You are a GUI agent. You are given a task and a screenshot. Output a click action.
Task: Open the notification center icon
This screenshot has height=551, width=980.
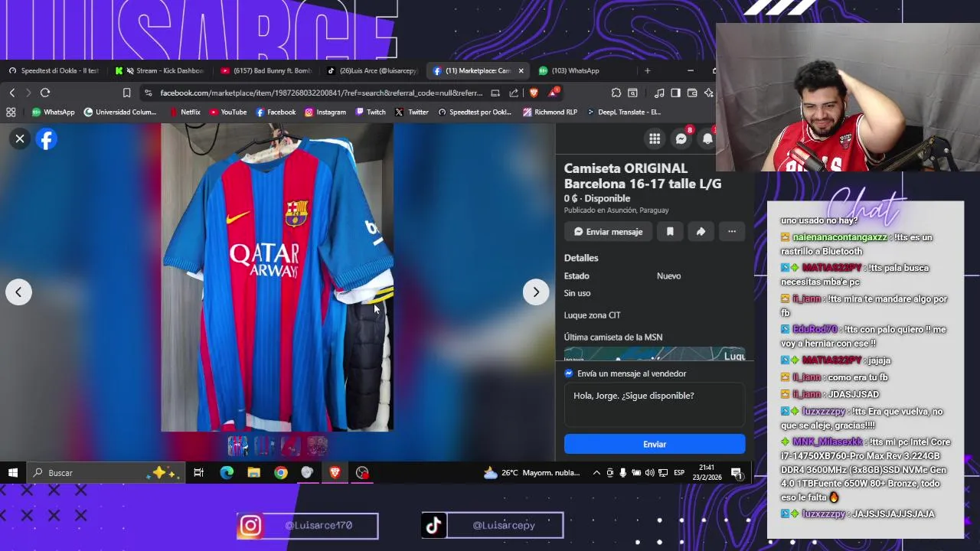[x=736, y=473]
